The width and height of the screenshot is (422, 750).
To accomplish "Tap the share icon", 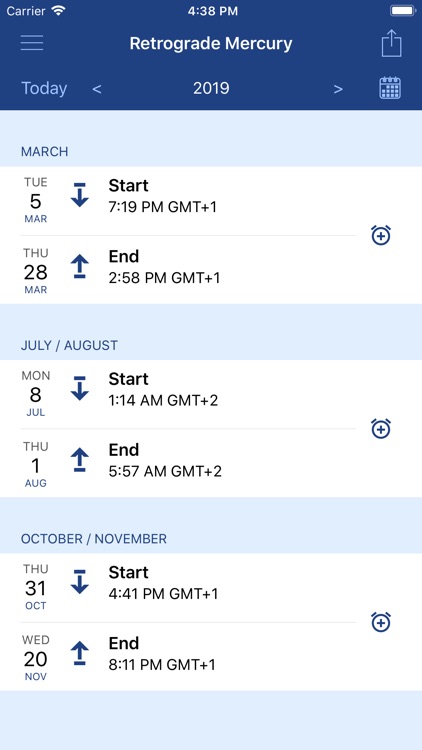I will pos(391,43).
